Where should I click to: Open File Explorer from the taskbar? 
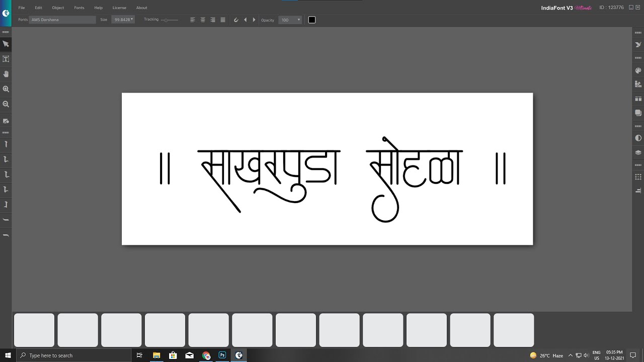point(156,355)
